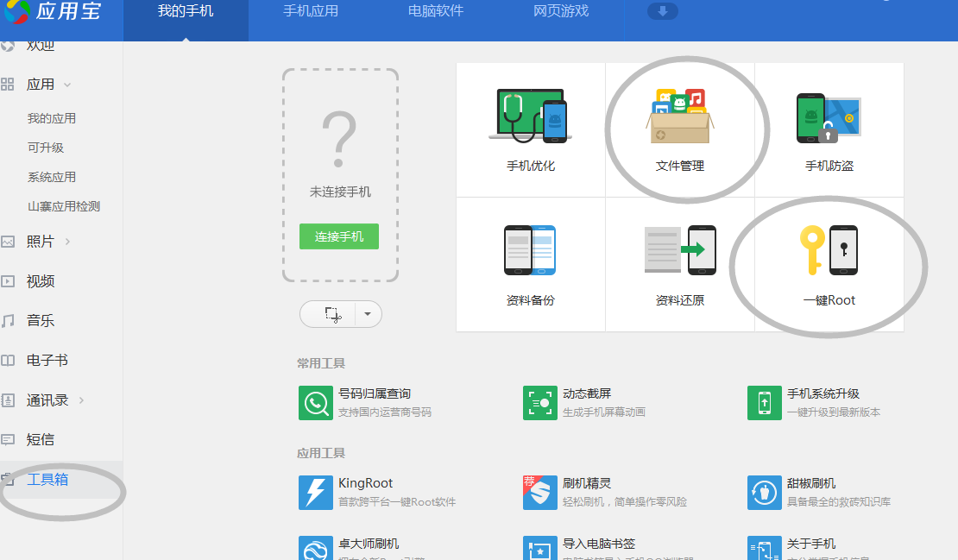Click the 未连接手机 status text
The image size is (958, 560).
[x=340, y=192]
